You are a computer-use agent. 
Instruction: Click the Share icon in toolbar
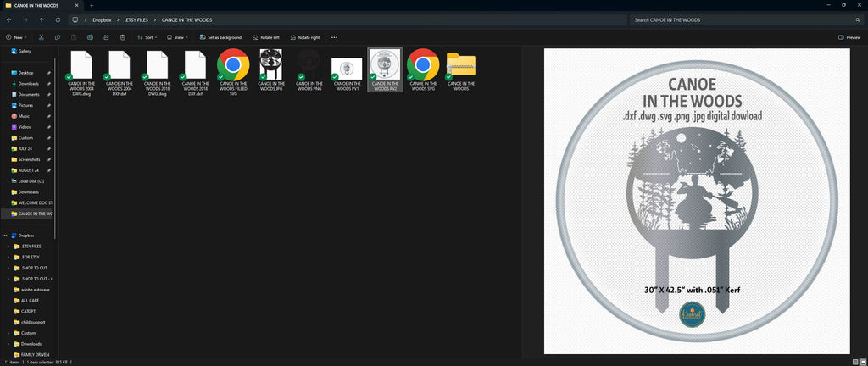pos(106,37)
